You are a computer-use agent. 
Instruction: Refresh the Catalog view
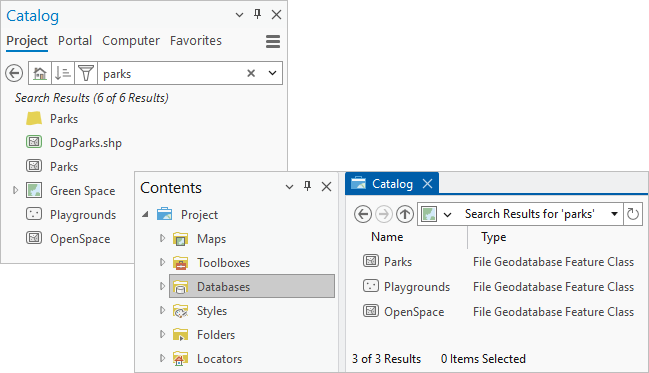tap(633, 214)
